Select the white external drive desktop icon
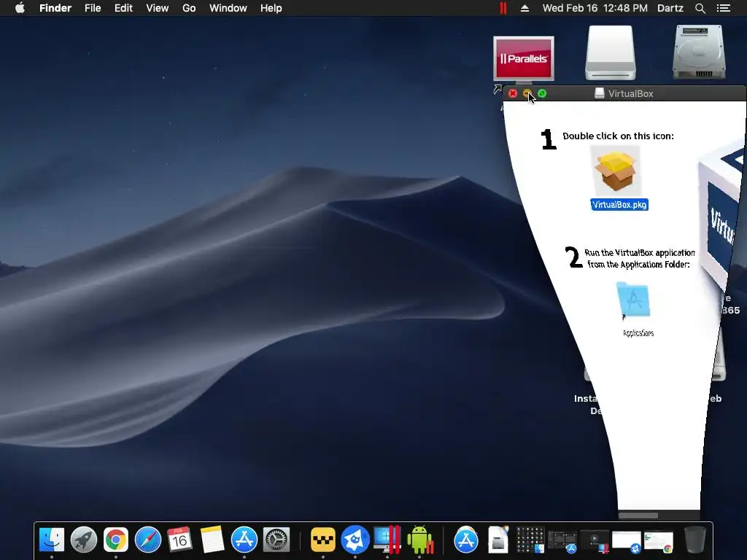The image size is (747, 560). click(x=611, y=52)
